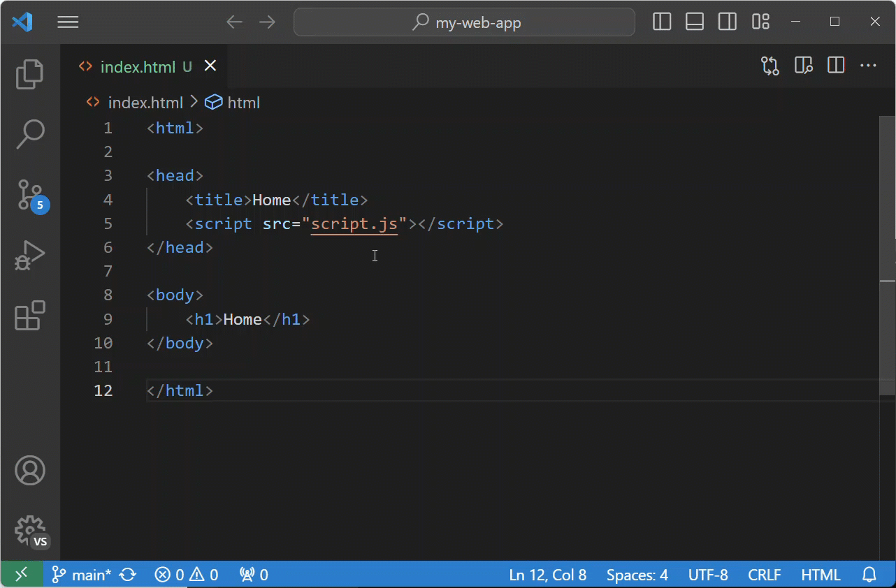
Task: Open the Extensions view
Action: click(29, 316)
